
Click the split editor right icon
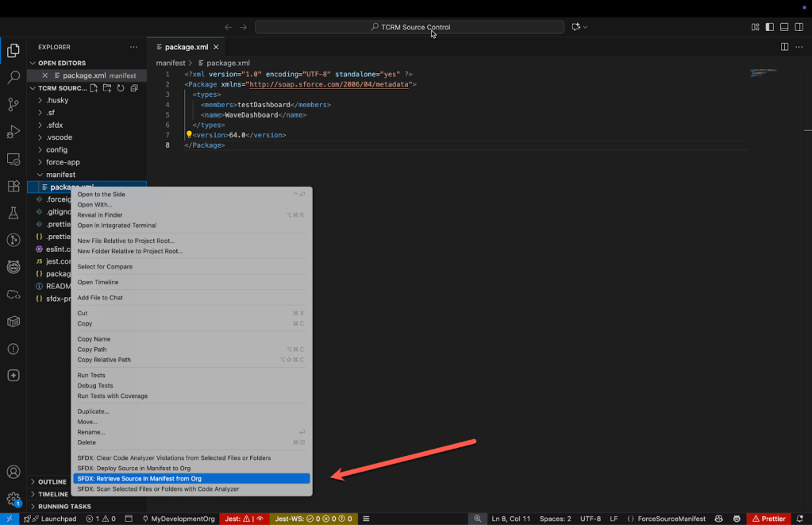784,47
